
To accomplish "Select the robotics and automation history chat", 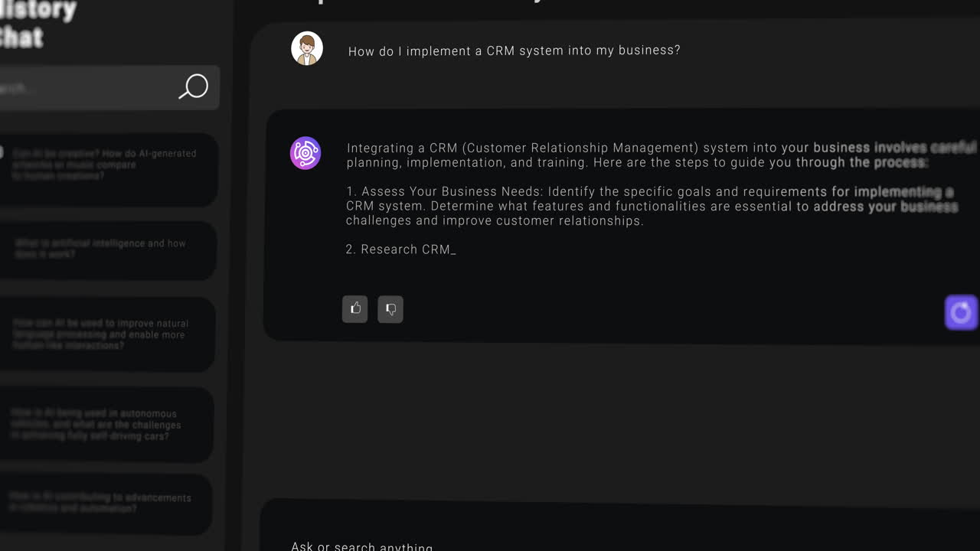I will (x=105, y=504).
